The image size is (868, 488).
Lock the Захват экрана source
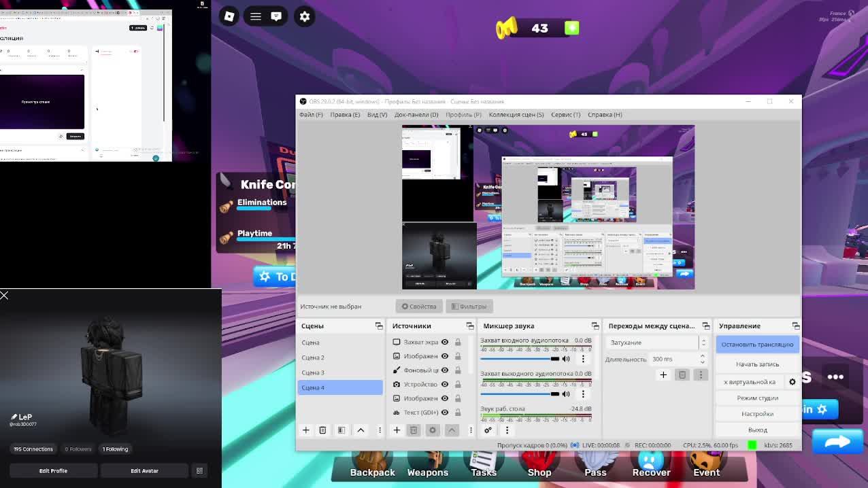click(x=458, y=342)
